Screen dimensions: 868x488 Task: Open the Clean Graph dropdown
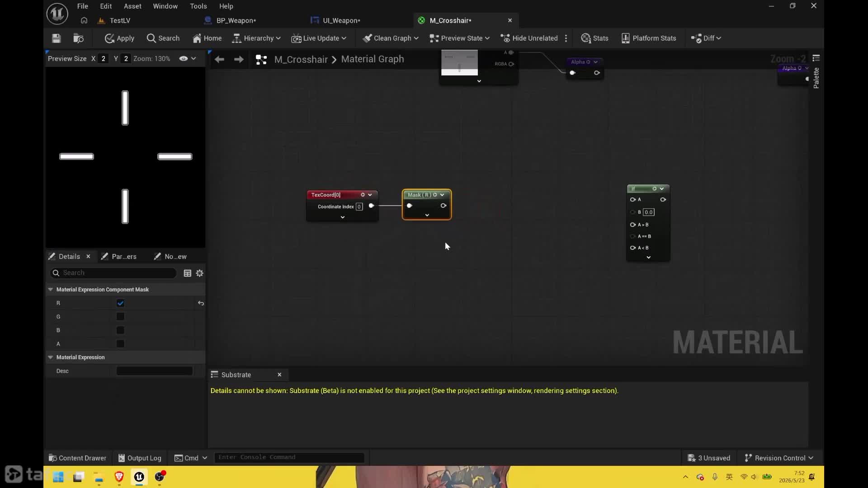(391, 38)
